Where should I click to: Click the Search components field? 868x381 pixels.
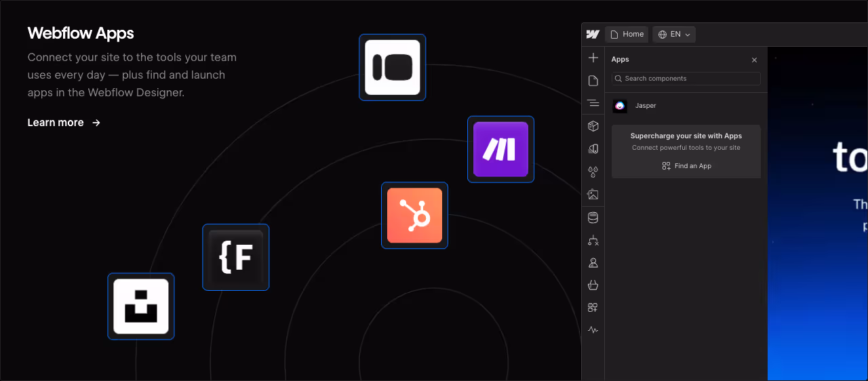coord(686,79)
